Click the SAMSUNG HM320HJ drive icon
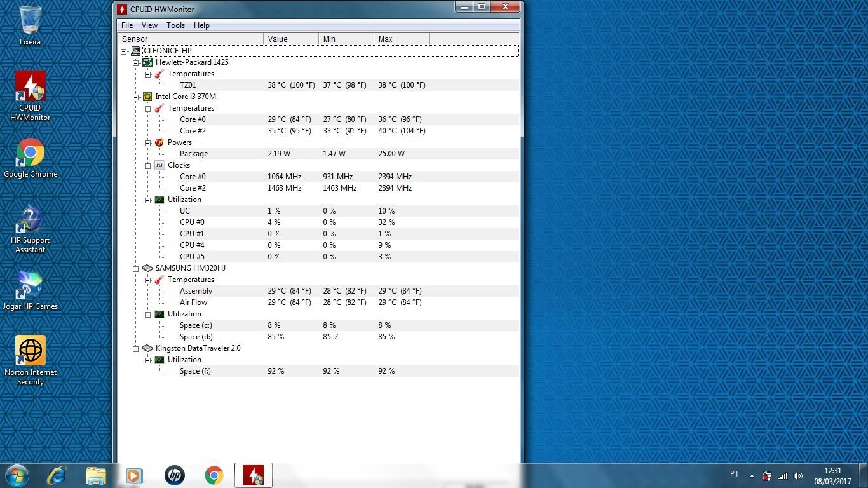Image resolution: width=868 pixels, height=488 pixels. 147,268
